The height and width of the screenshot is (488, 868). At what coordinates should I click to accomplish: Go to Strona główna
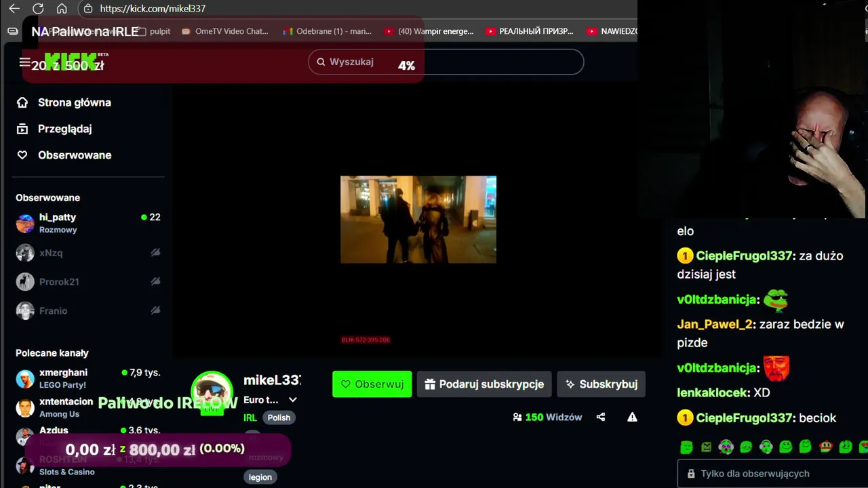point(75,102)
